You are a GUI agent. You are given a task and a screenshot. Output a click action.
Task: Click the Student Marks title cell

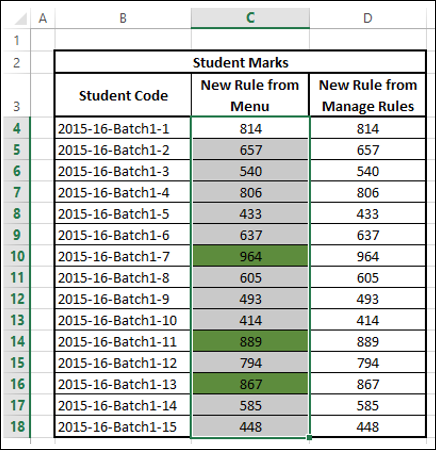(240, 62)
